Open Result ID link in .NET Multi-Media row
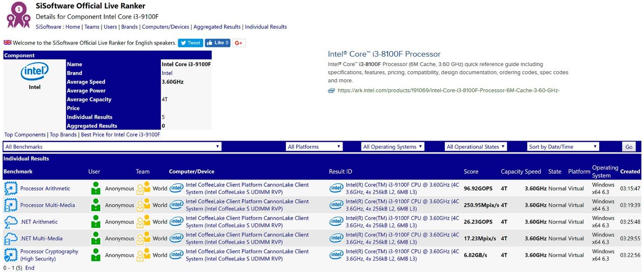This screenshot has height=272, width=644. click(x=402, y=239)
